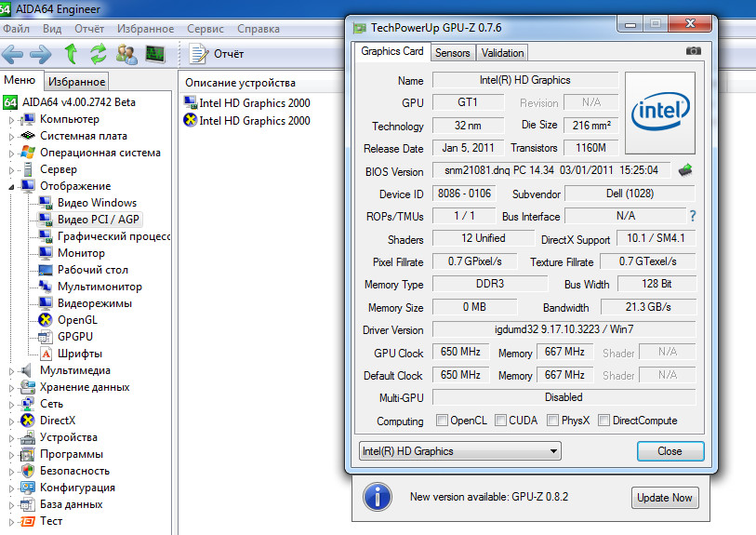Collapse the Отображение tree node
The width and height of the screenshot is (756, 535).
[x=12, y=186]
